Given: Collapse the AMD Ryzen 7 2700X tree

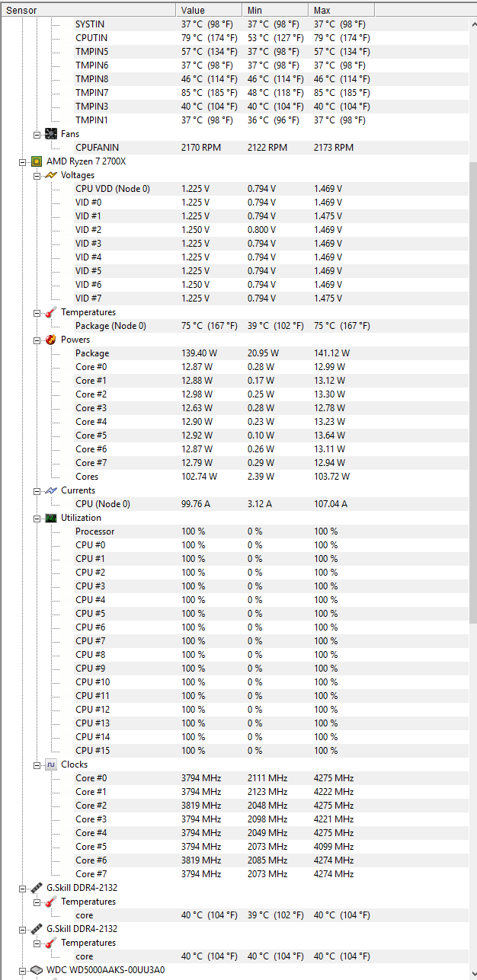Looking at the screenshot, I should click(x=23, y=161).
